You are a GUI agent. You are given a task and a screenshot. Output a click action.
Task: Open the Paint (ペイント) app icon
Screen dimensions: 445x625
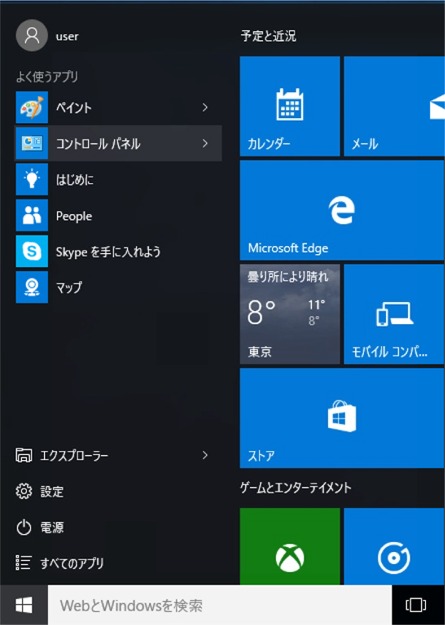tap(32, 107)
